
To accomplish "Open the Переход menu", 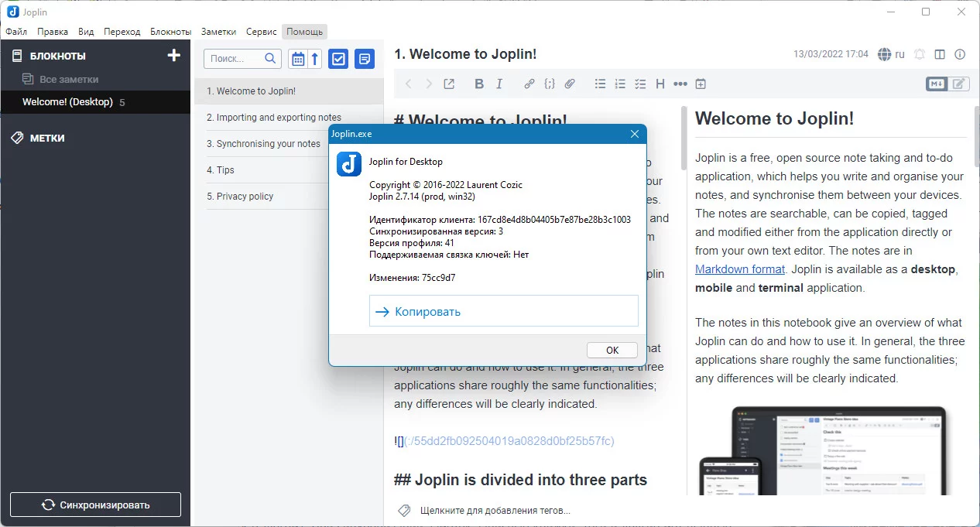I will tap(122, 32).
